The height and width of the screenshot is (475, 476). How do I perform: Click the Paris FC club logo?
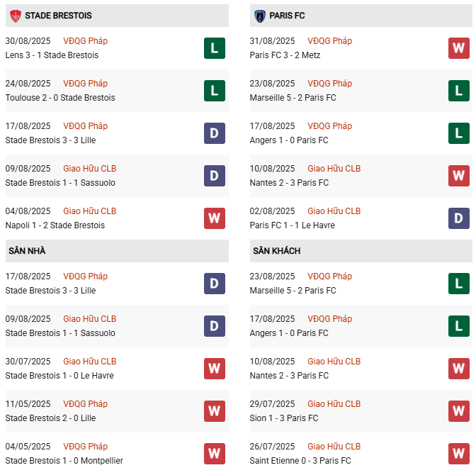[x=260, y=16]
